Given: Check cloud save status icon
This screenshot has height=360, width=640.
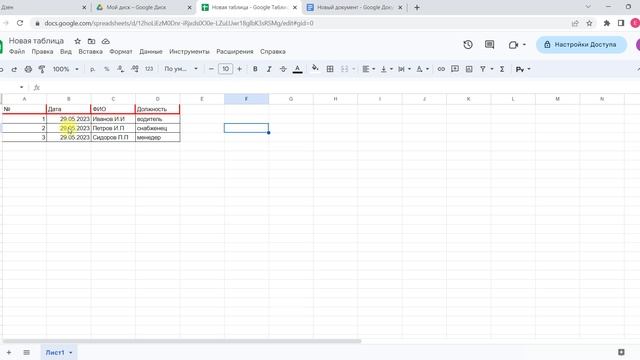Looking at the screenshot, I should [x=106, y=41].
